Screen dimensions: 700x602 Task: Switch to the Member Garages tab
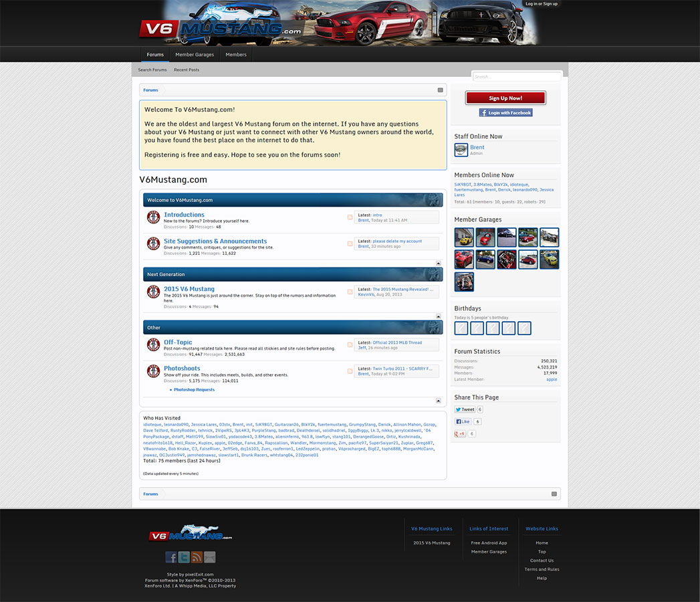tap(195, 54)
